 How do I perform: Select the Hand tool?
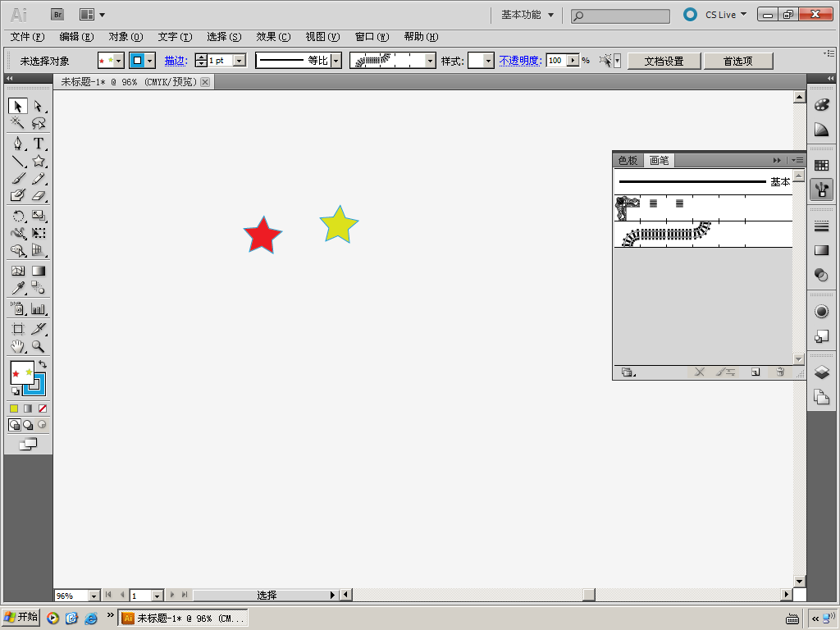click(x=18, y=346)
